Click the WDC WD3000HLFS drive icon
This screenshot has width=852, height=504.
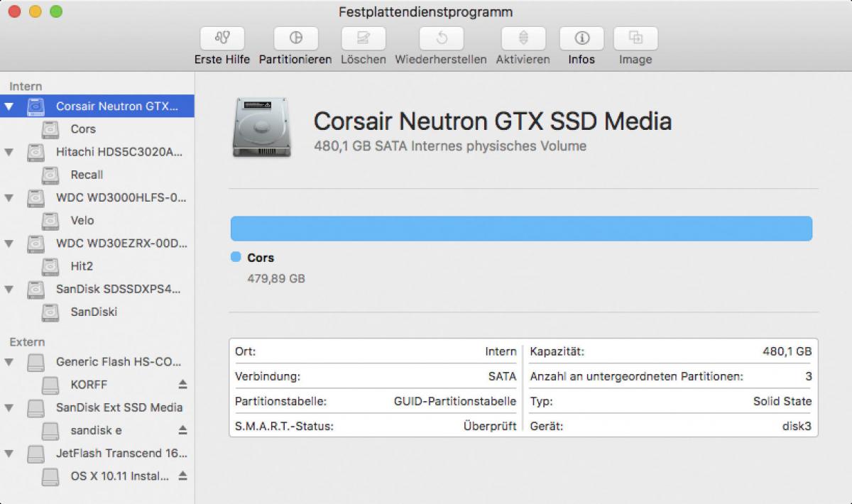click(x=35, y=197)
